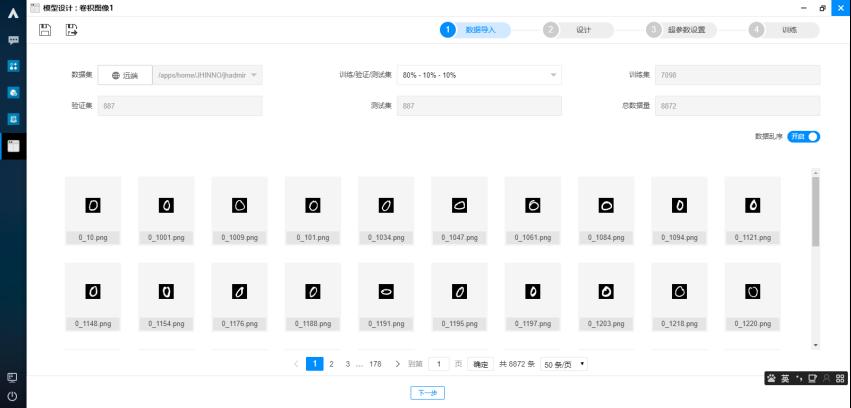Click the image list scrollbar thumb
This screenshot has width=851, height=408.
pos(815,212)
